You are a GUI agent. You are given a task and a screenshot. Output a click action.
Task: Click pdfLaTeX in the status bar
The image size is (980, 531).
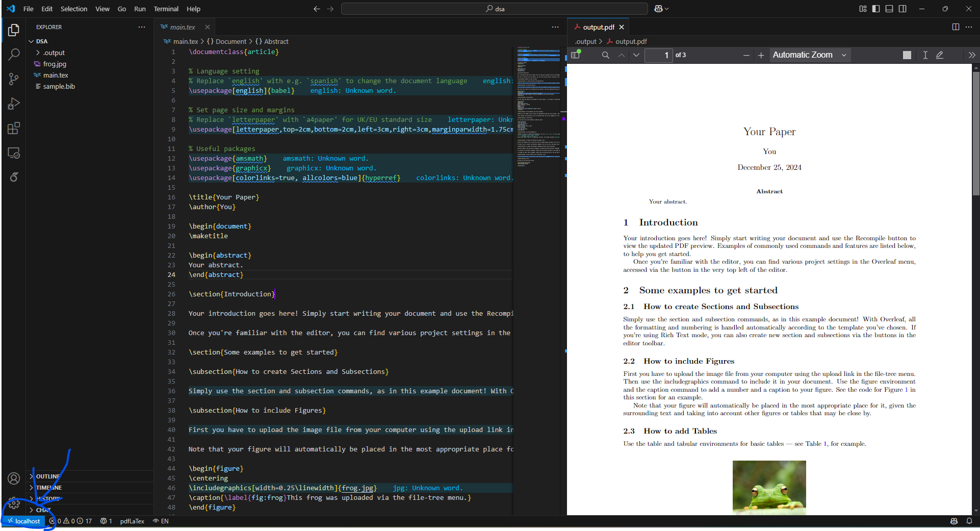[132, 521]
